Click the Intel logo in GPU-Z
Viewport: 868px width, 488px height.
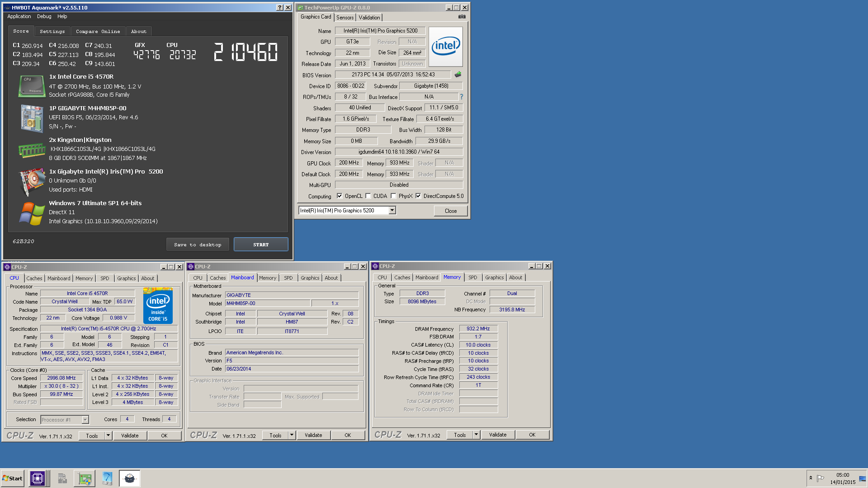pyautogui.click(x=446, y=47)
